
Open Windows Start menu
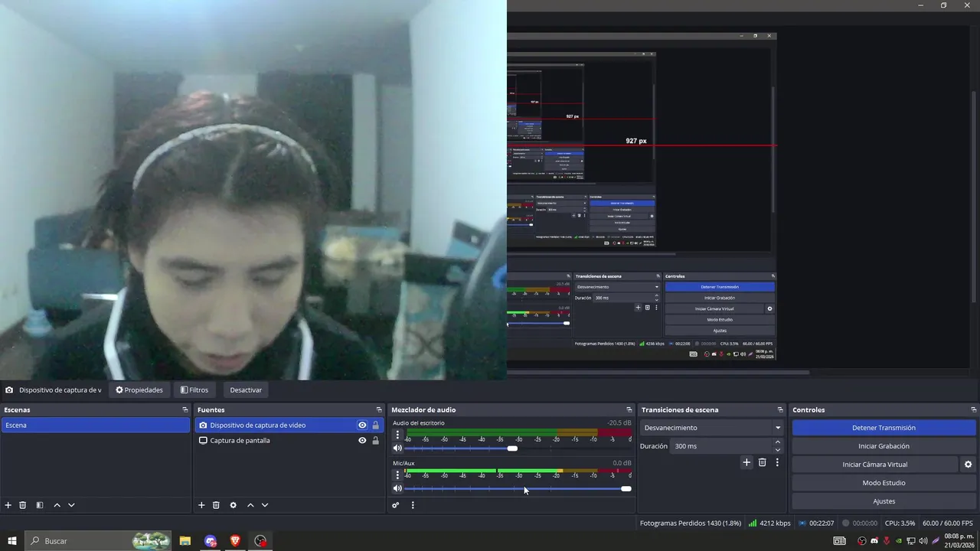point(12,541)
